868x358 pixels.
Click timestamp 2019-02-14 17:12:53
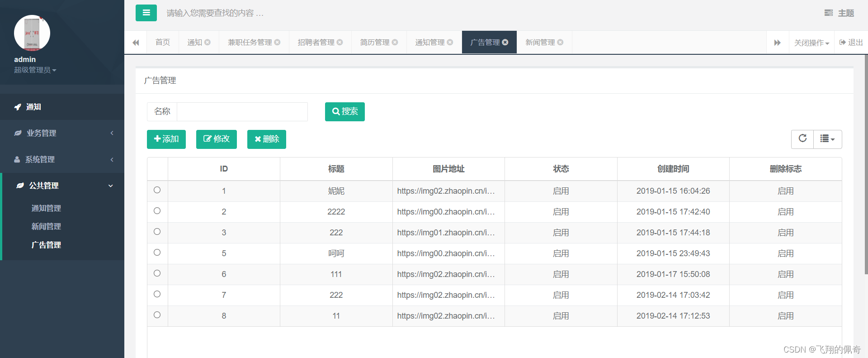(673, 316)
